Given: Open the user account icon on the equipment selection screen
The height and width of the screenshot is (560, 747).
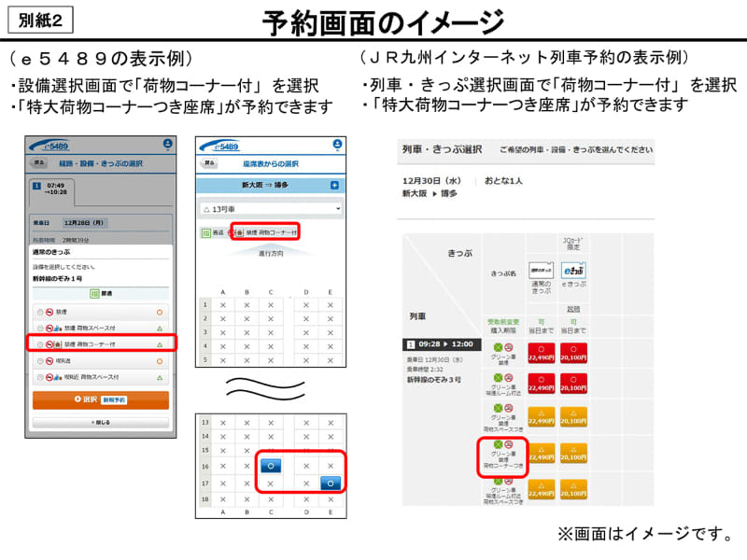Looking at the screenshot, I should (167, 144).
